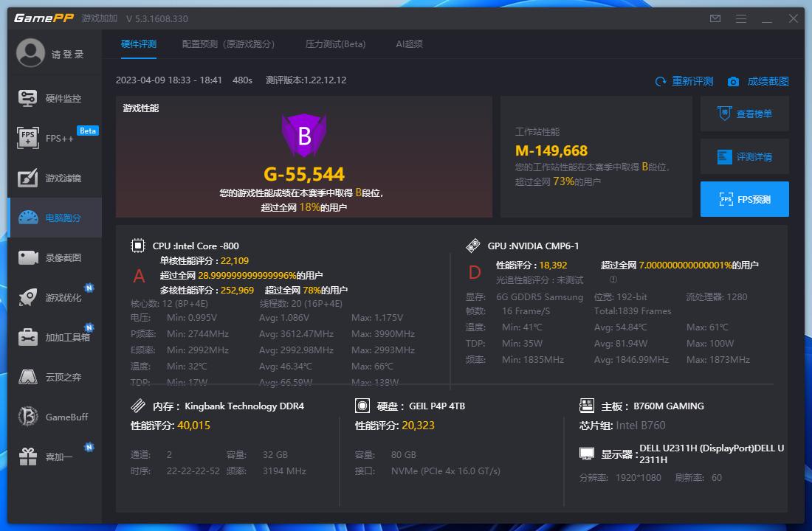812x531 pixels.
Task: Click the refresh icon beside 重新评测
Action: click(x=661, y=82)
